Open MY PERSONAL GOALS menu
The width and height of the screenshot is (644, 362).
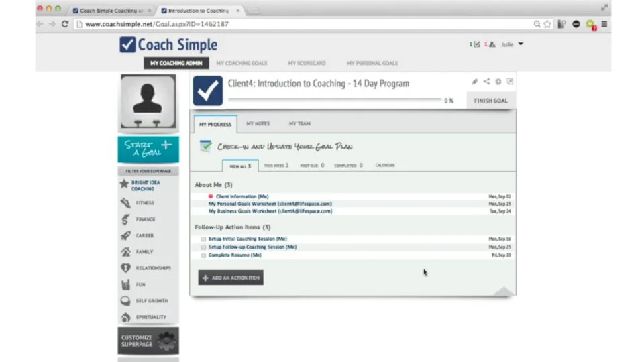click(372, 63)
